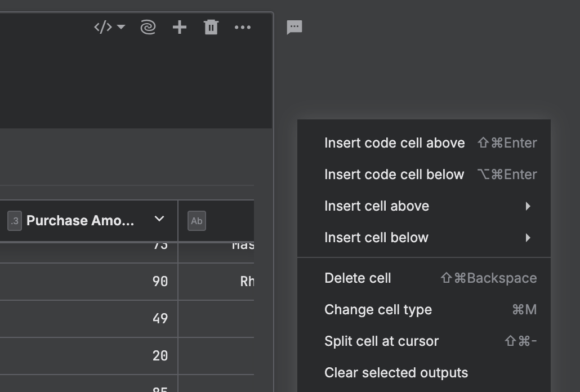The image size is (580, 392).
Task: Click the .3 numeric column type badge
Action: coord(14,221)
